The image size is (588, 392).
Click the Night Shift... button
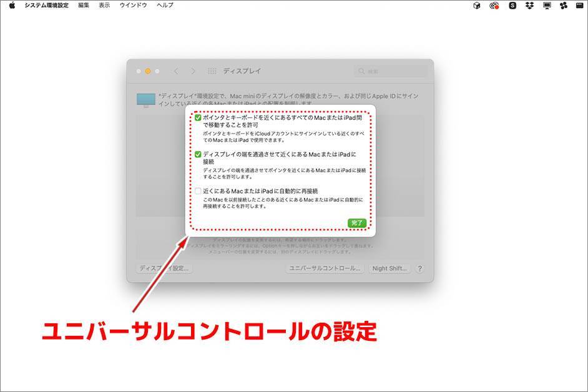pos(390,268)
